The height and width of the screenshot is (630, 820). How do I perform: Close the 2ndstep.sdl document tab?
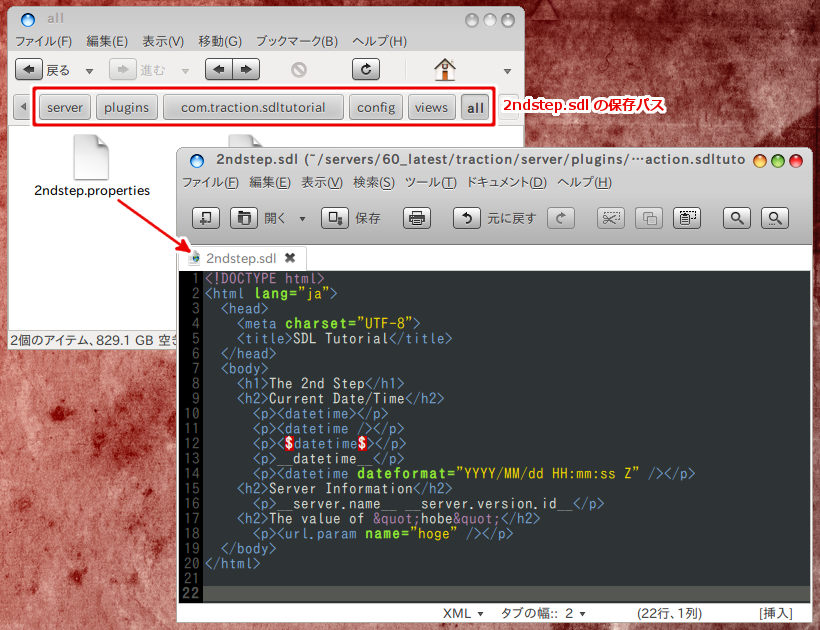click(290, 258)
